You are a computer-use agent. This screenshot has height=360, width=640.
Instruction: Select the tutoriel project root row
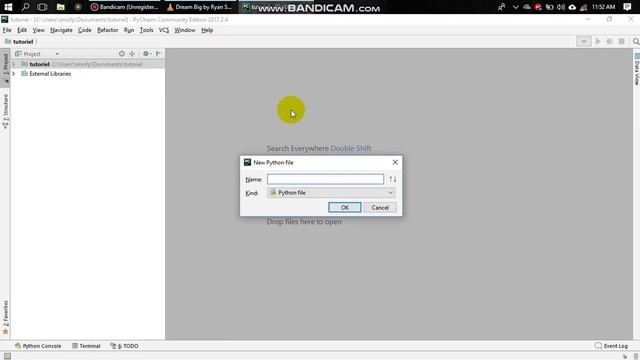88,64
